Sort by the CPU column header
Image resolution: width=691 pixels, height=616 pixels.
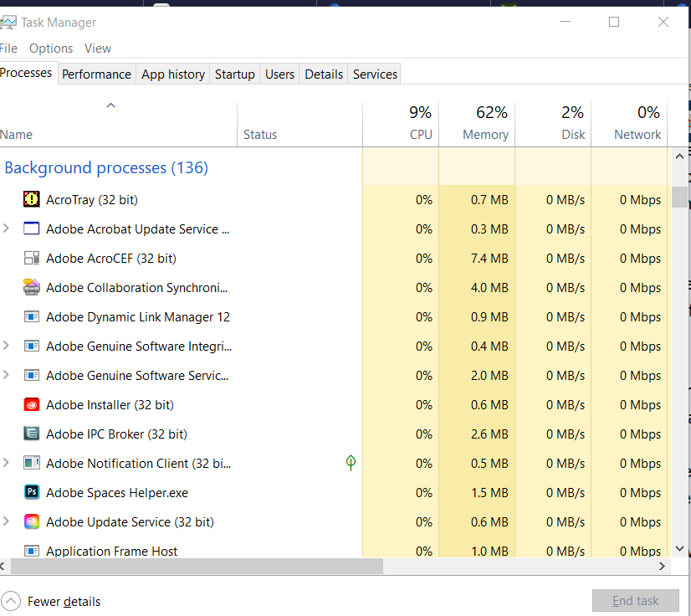coord(401,125)
